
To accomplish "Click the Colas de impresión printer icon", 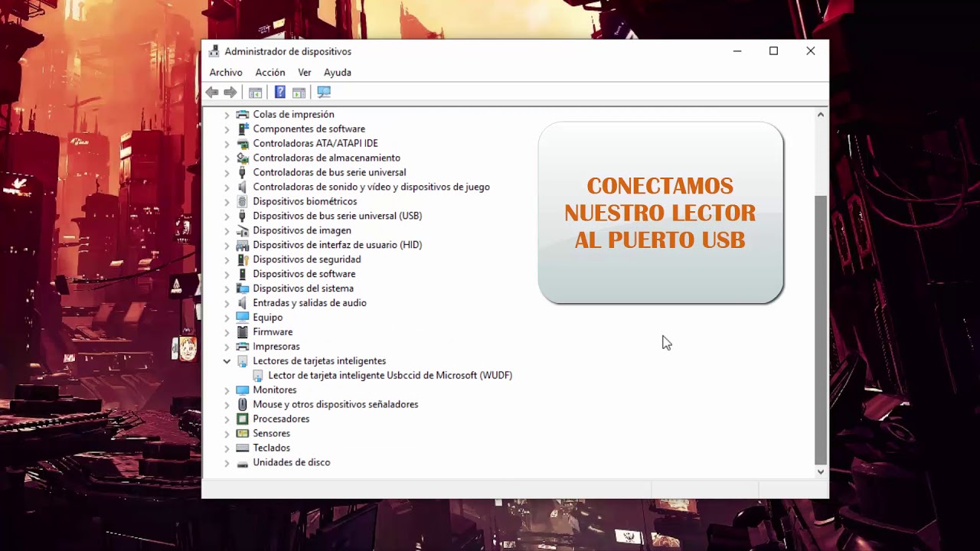I will (243, 114).
